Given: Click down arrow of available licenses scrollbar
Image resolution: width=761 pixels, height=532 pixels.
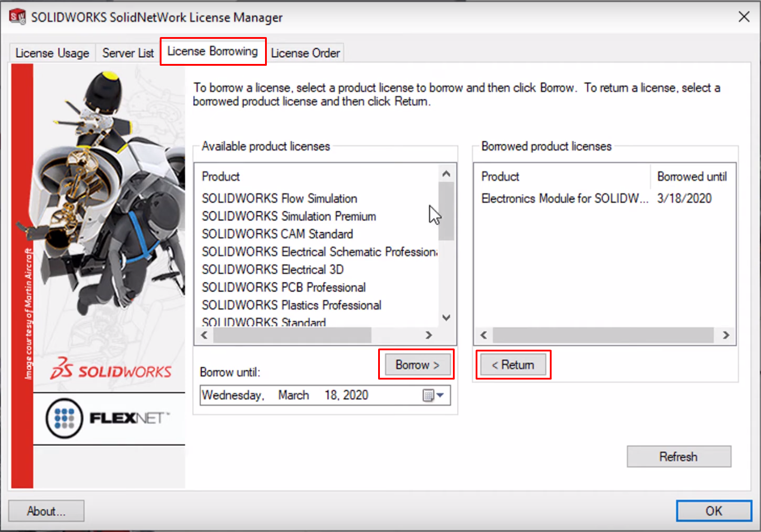Looking at the screenshot, I should [446, 317].
